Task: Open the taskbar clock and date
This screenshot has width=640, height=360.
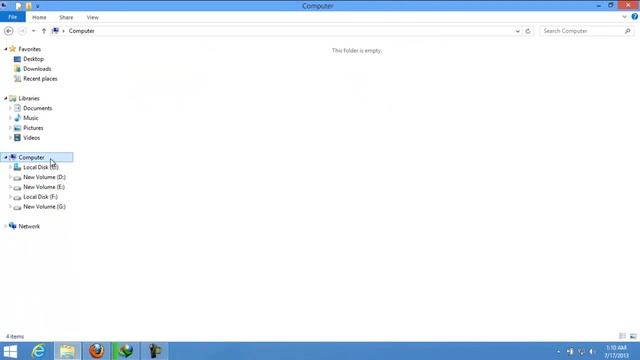Action: [616, 351]
